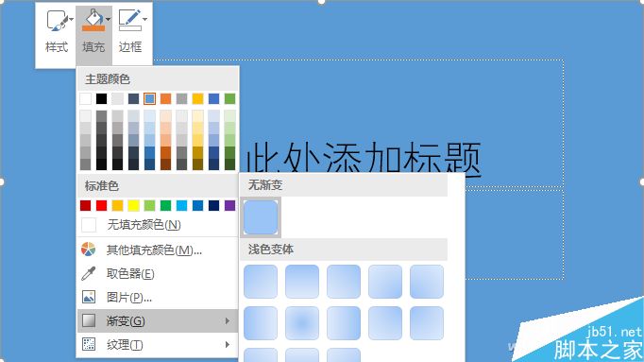Select the 无渐变 no-gradient thumbnail

click(x=261, y=217)
